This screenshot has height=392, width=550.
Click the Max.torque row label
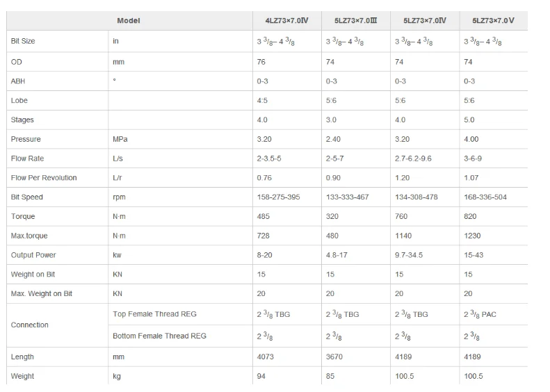(x=29, y=236)
